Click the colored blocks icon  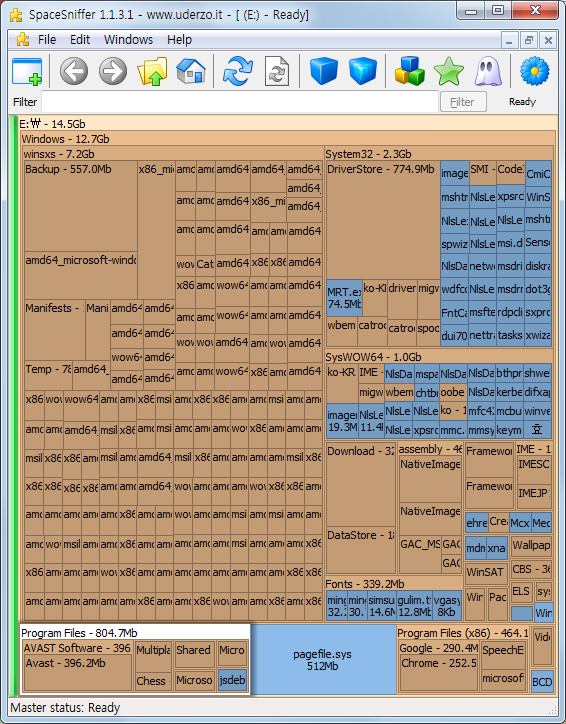pos(409,71)
